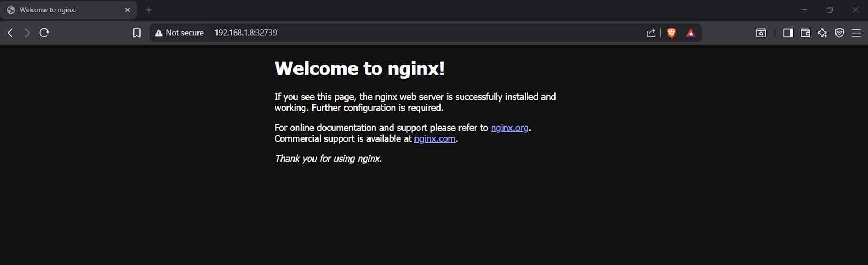
Task: Reload the nginx welcome page
Action: pos(44,33)
